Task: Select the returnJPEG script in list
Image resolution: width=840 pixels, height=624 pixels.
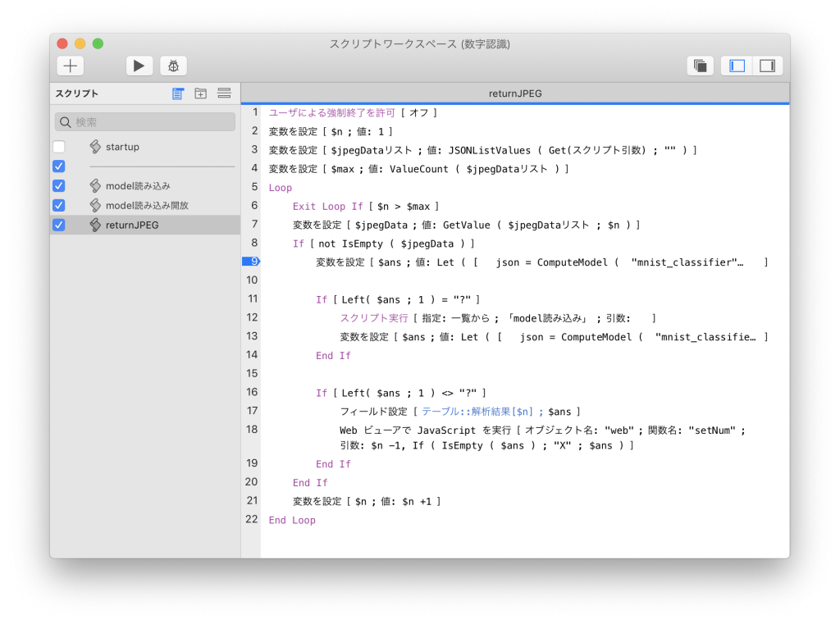Action: [x=132, y=225]
